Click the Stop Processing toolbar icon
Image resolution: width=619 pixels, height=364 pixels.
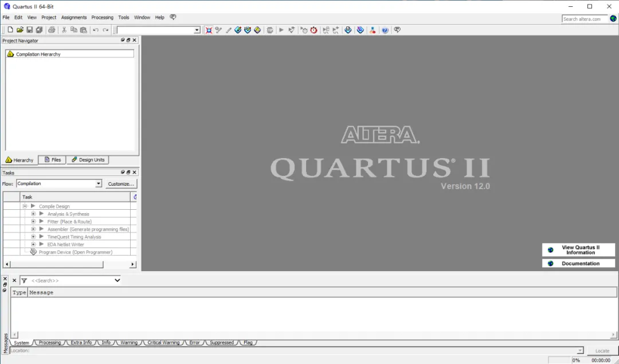coord(269,30)
